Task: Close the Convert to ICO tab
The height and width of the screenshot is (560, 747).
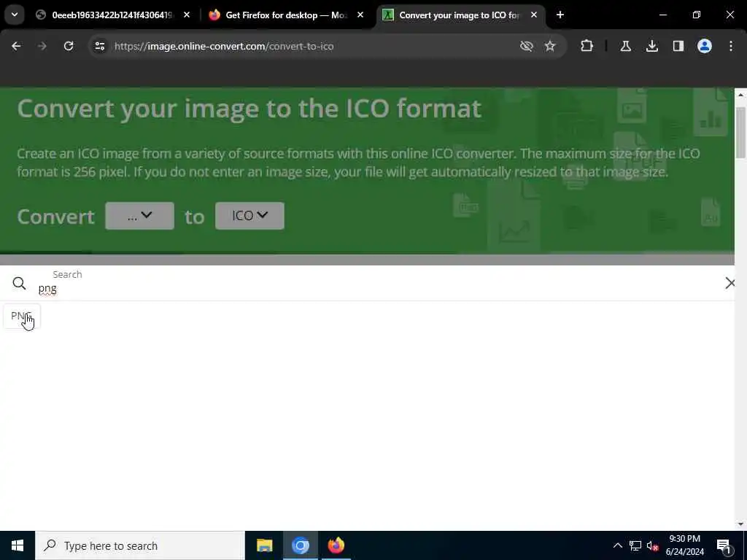Action: tap(533, 15)
